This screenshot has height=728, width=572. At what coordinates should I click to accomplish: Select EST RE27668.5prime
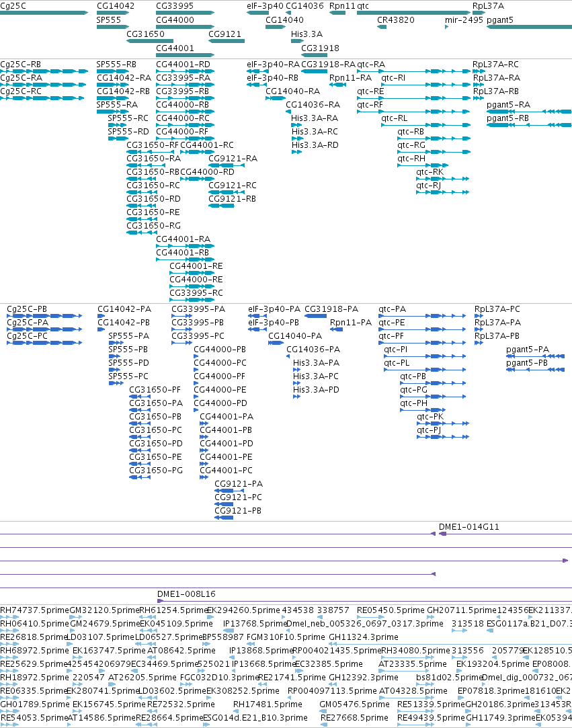point(354,718)
